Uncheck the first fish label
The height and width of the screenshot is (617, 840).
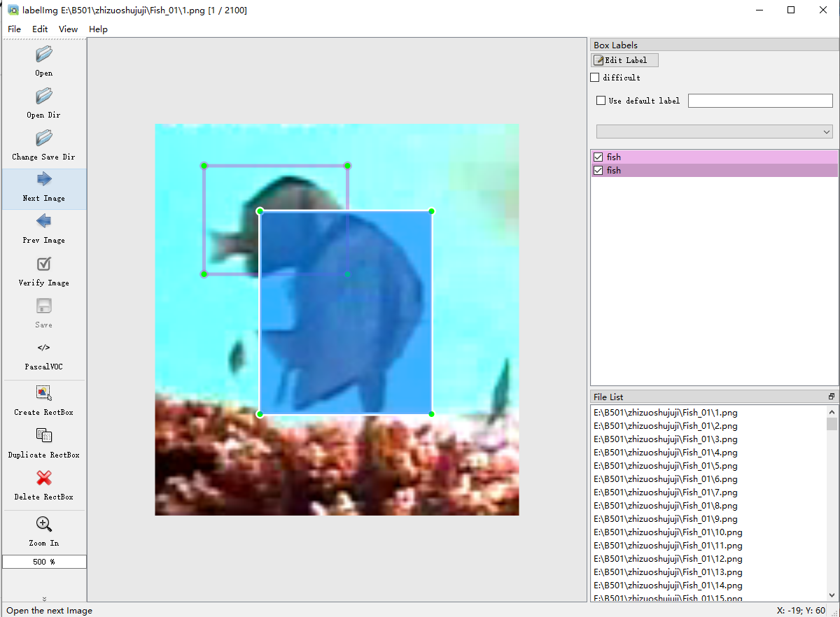(x=599, y=157)
